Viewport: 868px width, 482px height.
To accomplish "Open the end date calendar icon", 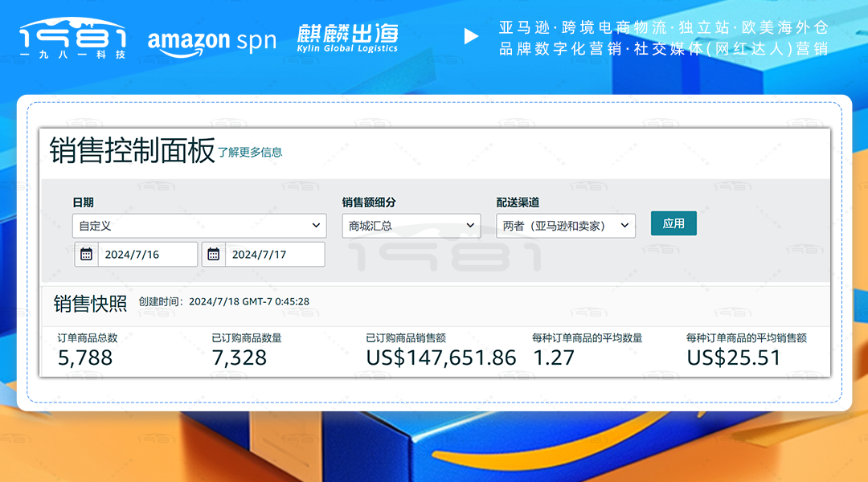I will point(214,255).
